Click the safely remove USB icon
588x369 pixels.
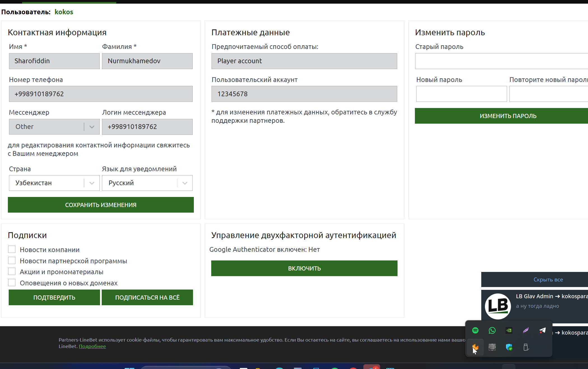[x=526, y=347]
